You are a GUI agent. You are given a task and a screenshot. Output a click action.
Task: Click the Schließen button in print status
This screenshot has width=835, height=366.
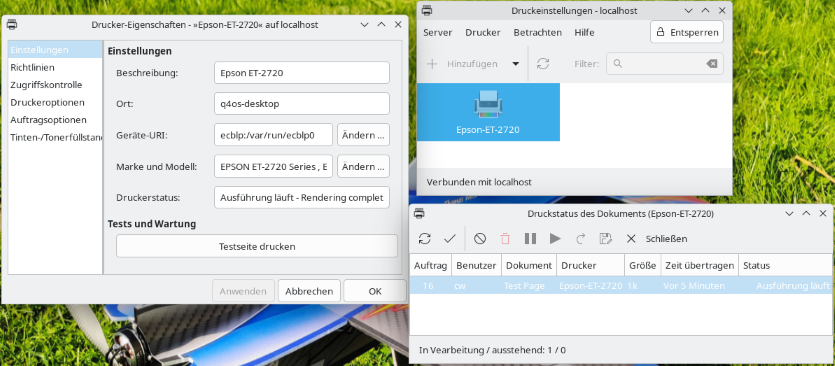[657, 239]
